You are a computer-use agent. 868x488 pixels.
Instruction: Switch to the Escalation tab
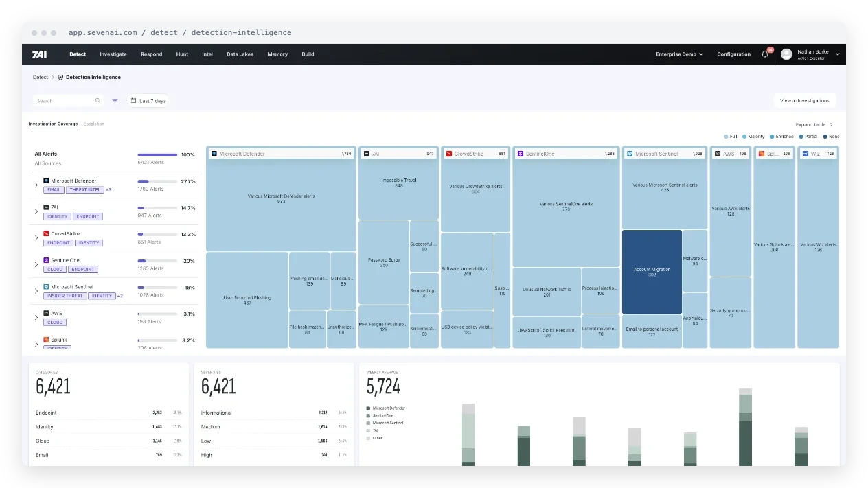pos(94,124)
